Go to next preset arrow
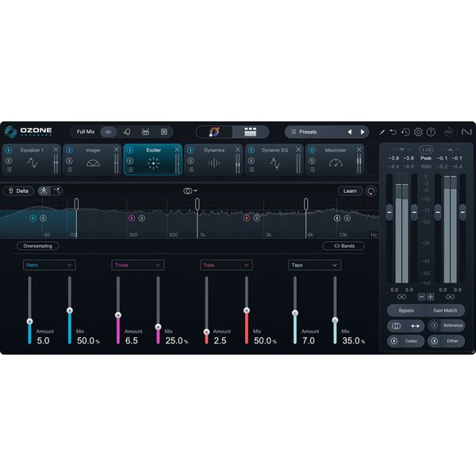Screen dimensions: 476x476 [x=363, y=132]
